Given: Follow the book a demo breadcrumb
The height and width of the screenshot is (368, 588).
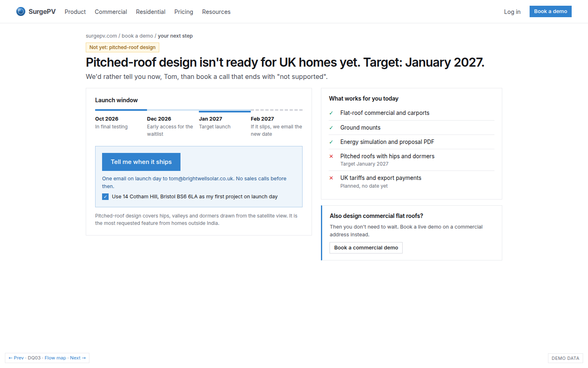Looking at the screenshot, I should coord(137,36).
